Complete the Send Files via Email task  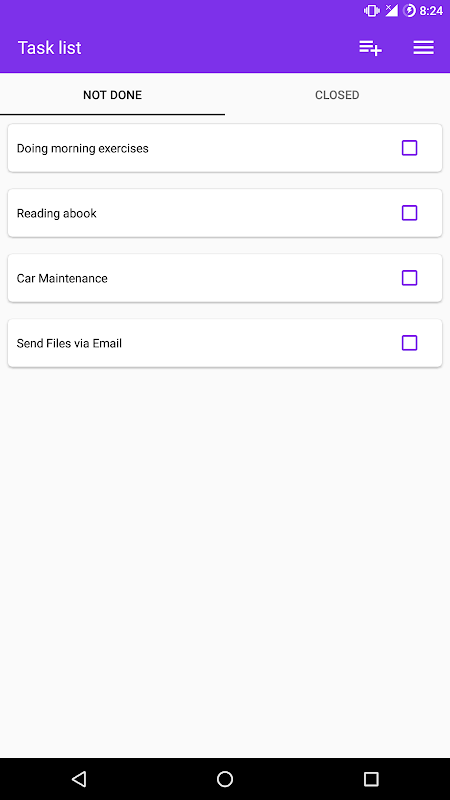[410, 343]
